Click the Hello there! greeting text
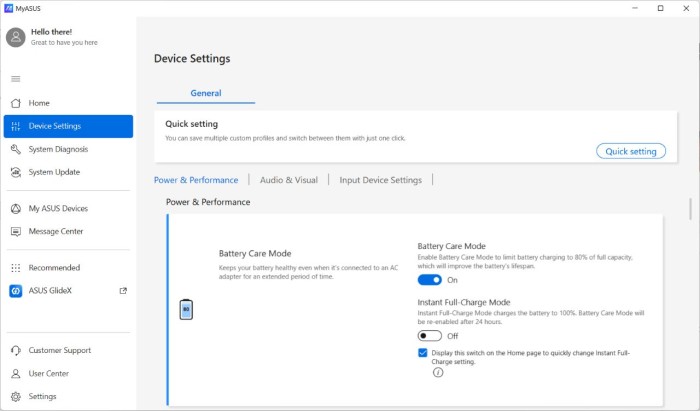The height and width of the screenshot is (411, 700). (x=51, y=32)
